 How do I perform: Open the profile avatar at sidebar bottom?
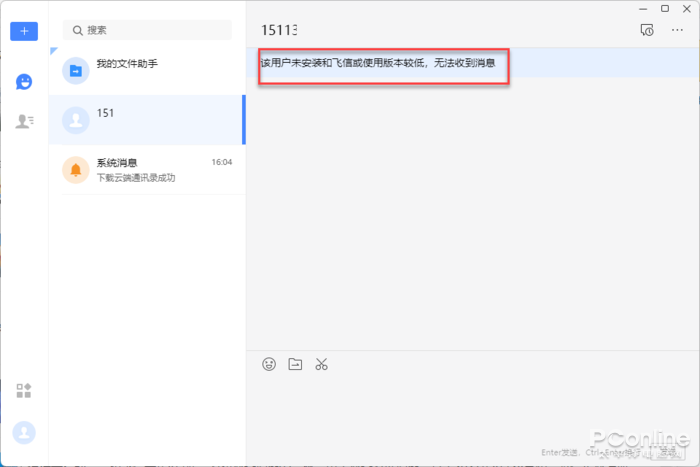point(24,433)
